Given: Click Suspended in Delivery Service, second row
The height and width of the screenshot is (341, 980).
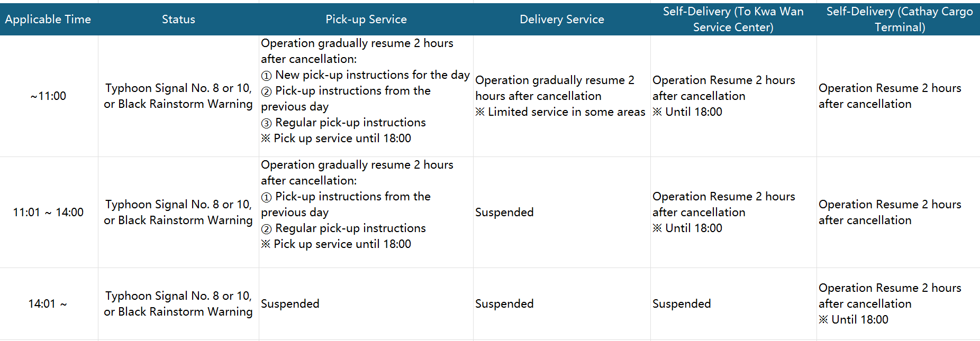Looking at the screenshot, I should coord(504,213).
